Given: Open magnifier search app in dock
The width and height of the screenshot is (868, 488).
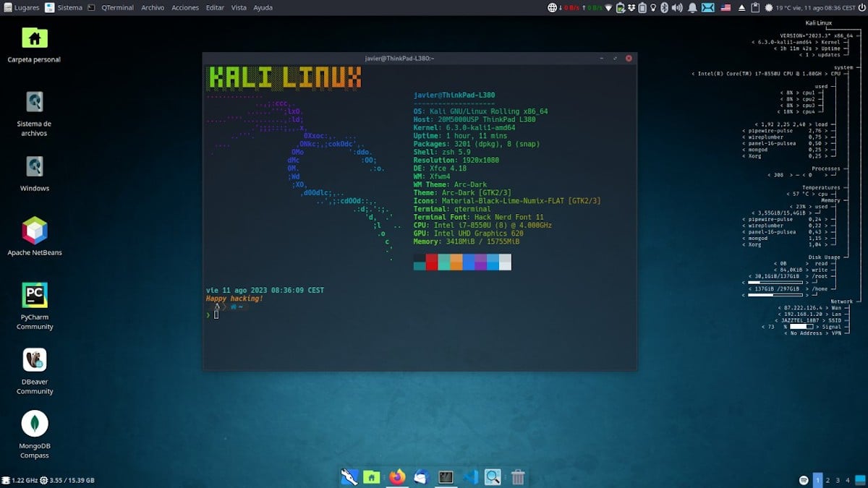Looking at the screenshot, I should [x=493, y=477].
